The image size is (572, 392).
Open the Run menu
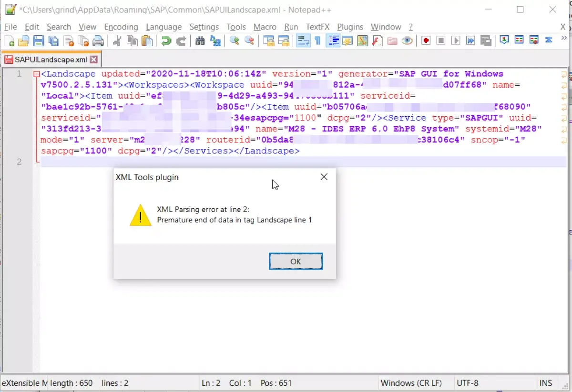[291, 27]
